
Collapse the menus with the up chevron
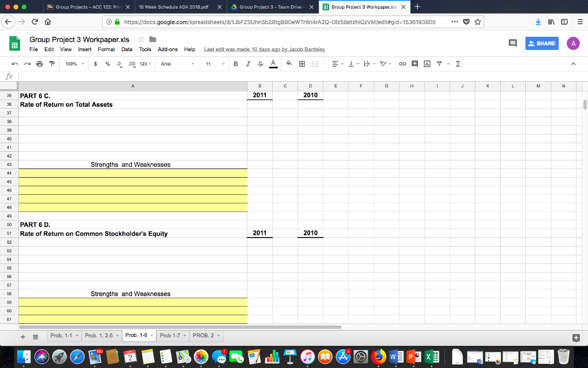pos(573,64)
